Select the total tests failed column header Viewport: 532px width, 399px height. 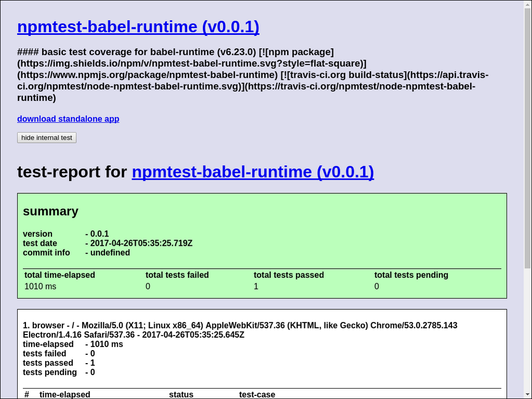coord(177,275)
